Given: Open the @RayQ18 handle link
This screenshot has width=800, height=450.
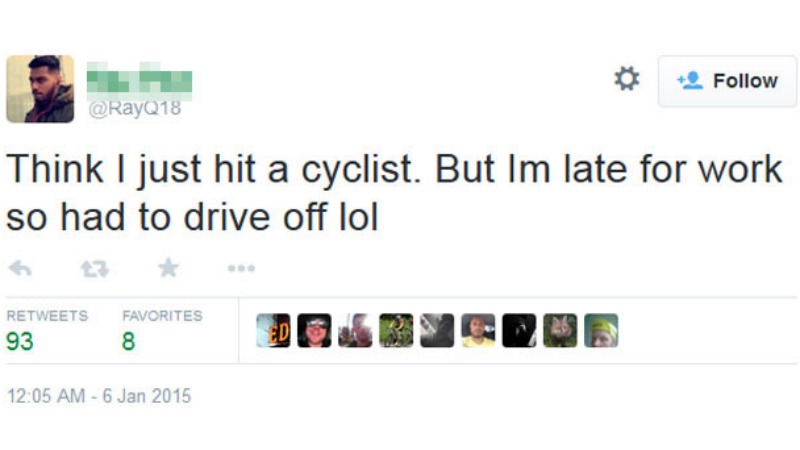Looking at the screenshot, I should [x=135, y=109].
